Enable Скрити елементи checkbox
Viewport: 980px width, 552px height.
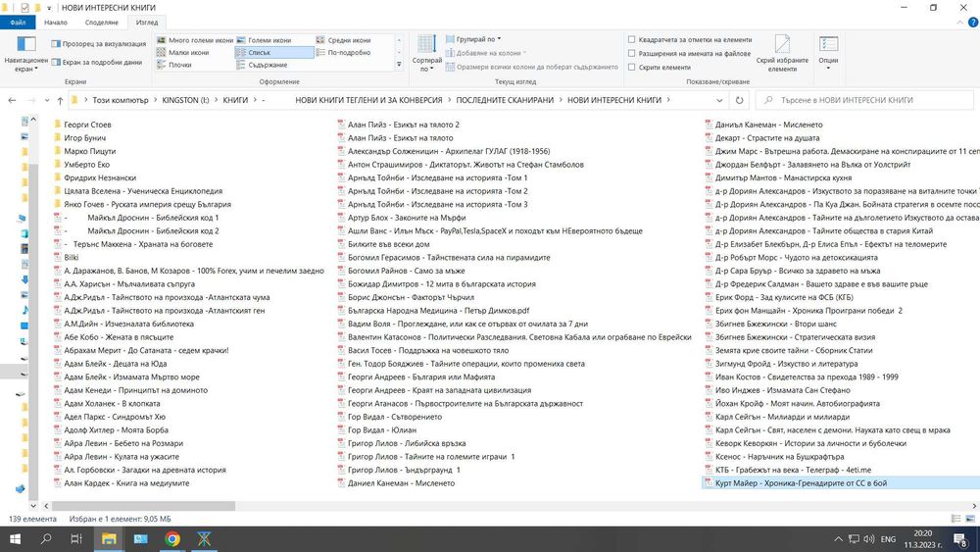(x=632, y=67)
